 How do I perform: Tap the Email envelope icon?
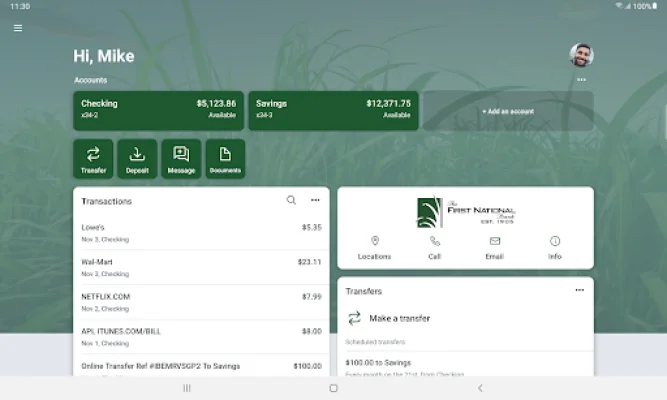[x=495, y=247]
